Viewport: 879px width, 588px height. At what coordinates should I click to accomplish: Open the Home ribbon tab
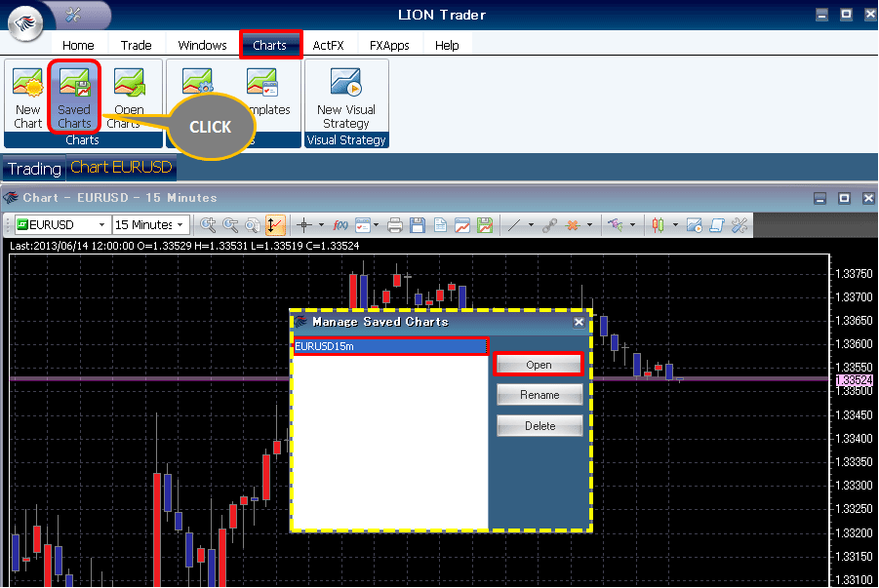click(x=78, y=45)
